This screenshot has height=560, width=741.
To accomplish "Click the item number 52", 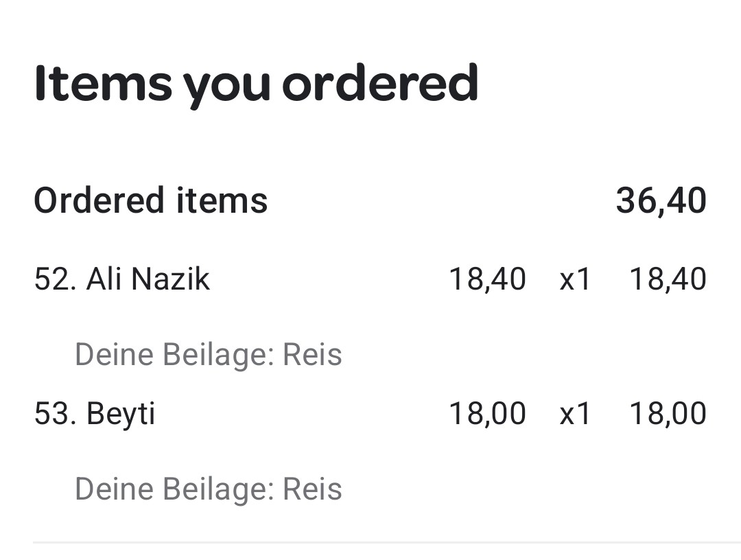I will click(55, 279).
